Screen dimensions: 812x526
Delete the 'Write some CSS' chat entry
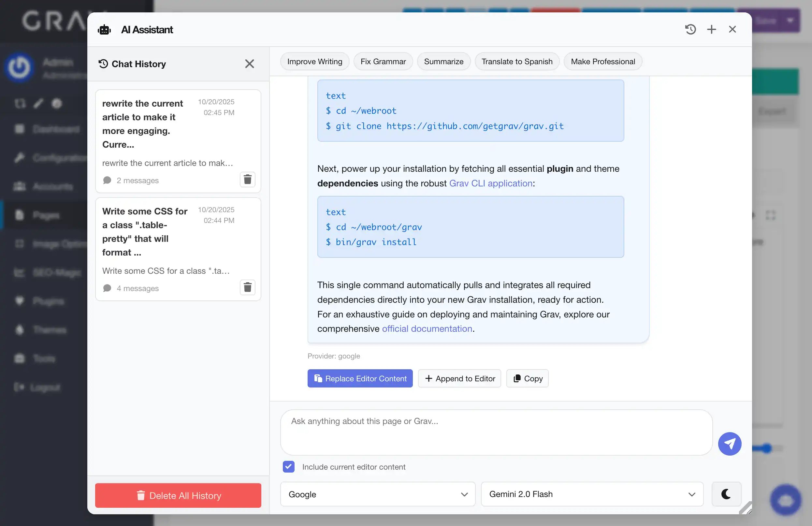(x=247, y=287)
